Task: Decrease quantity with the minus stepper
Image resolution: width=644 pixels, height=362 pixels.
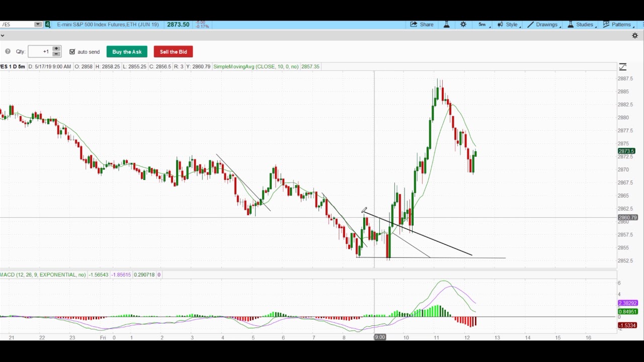Action: tap(56, 54)
